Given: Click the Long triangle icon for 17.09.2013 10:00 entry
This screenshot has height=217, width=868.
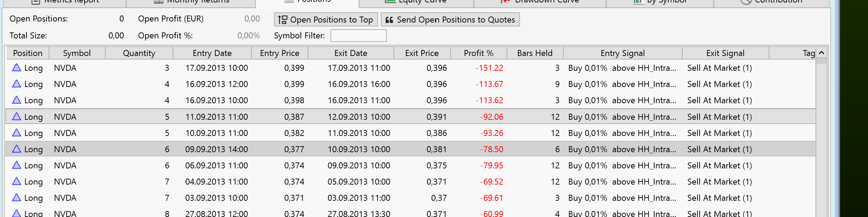Looking at the screenshot, I should pyautogui.click(x=17, y=68).
